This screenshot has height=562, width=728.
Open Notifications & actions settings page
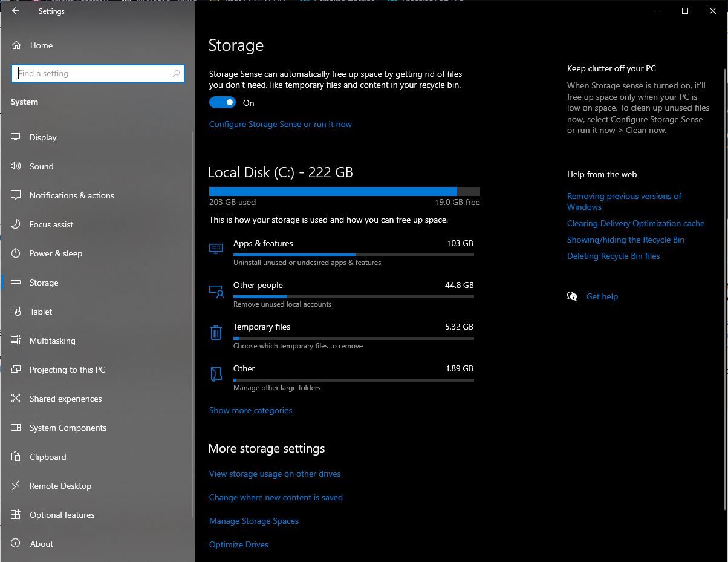point(71,195)
